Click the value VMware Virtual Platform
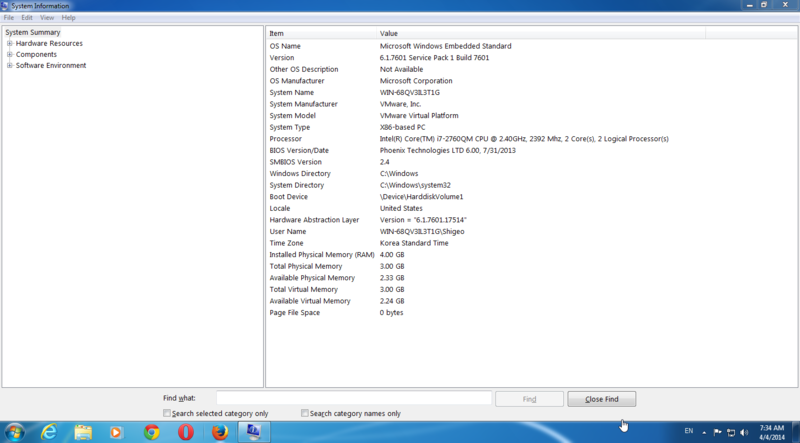800x443 pixels. point(419,115)
